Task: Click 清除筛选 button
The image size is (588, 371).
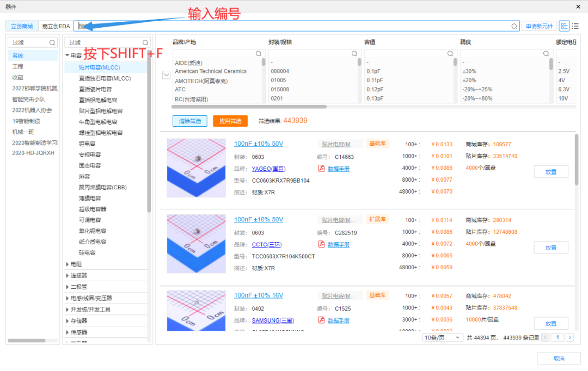Action: pos(190,121)
